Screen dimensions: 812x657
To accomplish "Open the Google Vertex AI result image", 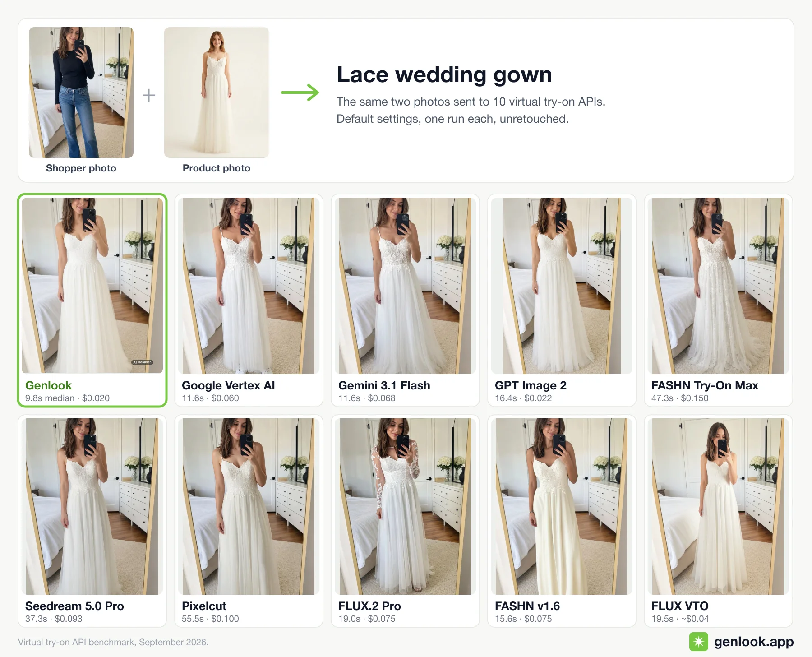I will (249, 286).
